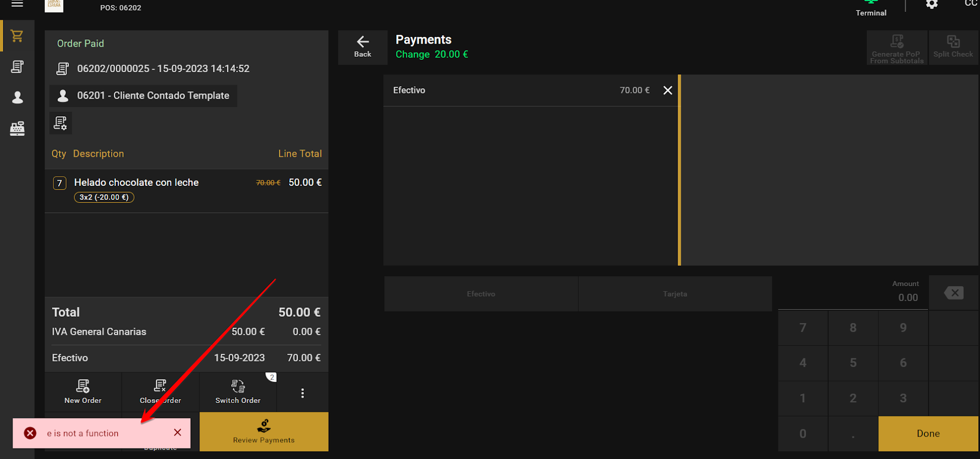This screenshot has width=980, height=459.
Task: Tap keypad digit 4
Action: (803, 363)
